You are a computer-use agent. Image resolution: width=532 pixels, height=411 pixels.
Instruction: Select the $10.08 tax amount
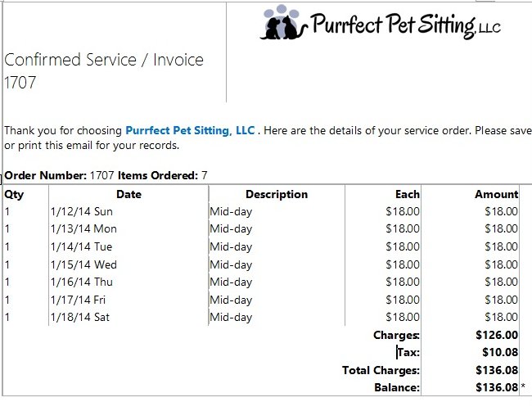pos(499,352)
